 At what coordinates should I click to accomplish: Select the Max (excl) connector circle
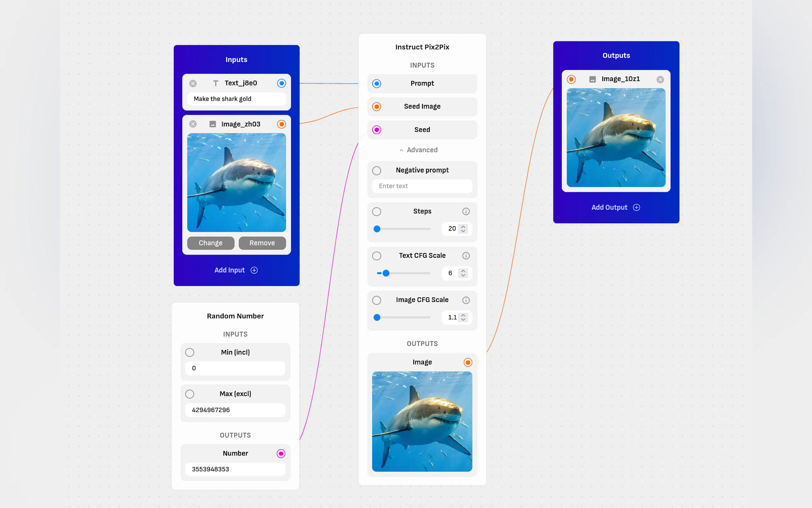tap(190, 394)
